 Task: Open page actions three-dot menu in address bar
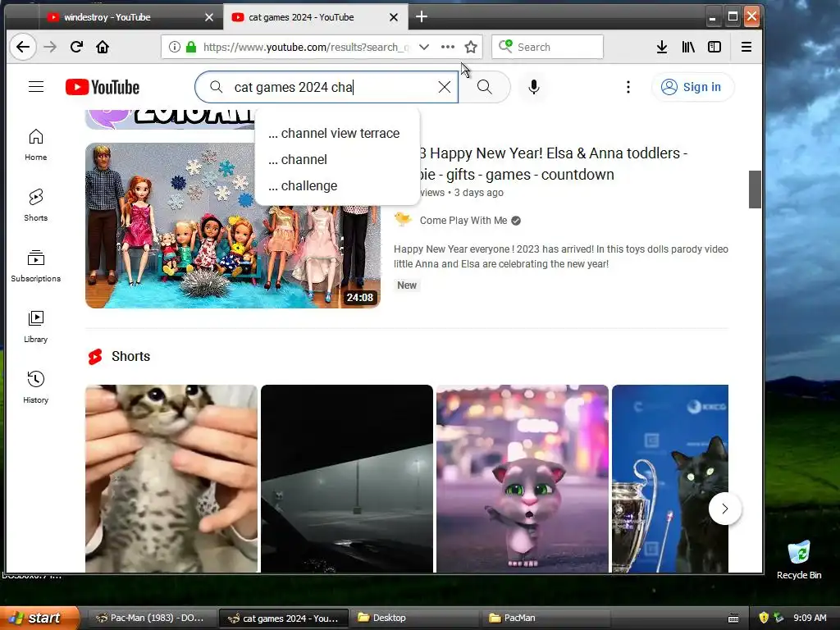(447, 47)
